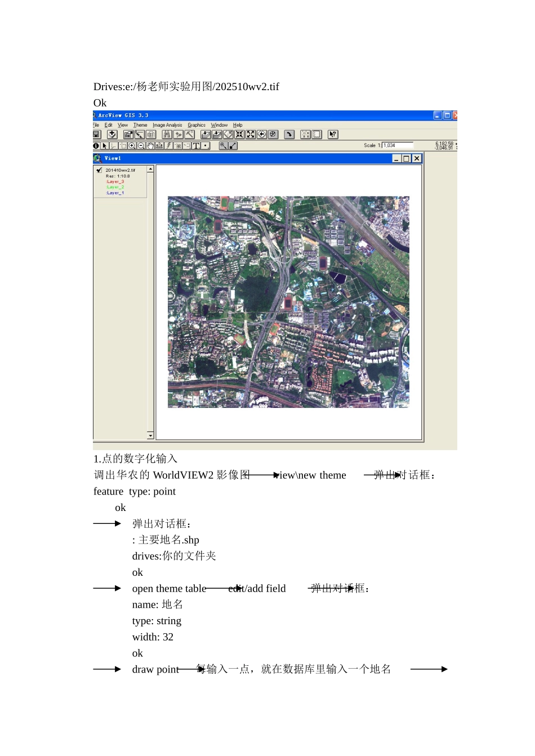Click the Add Theme button
535x756 pixels.
pyautogui.click(x=112, y=135)
